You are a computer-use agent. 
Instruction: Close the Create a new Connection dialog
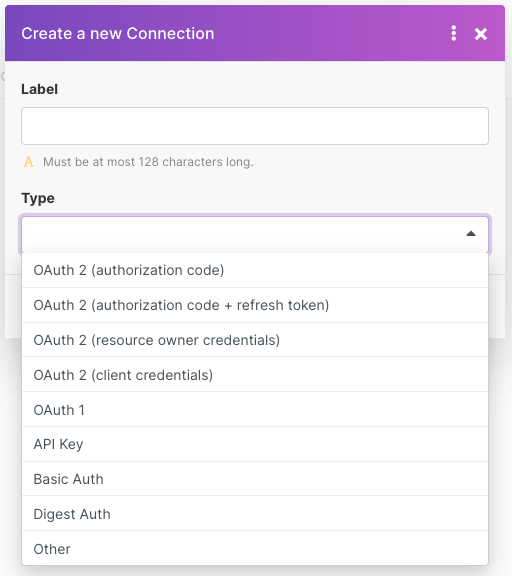[481, 34]
